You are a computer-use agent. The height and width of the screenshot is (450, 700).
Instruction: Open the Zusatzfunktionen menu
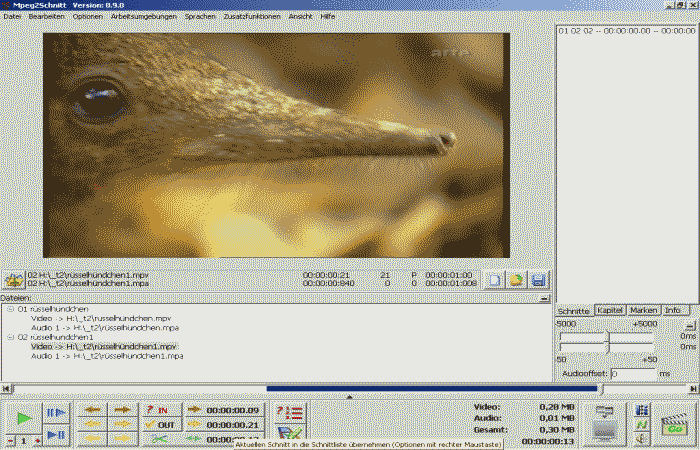click(251, 17)
